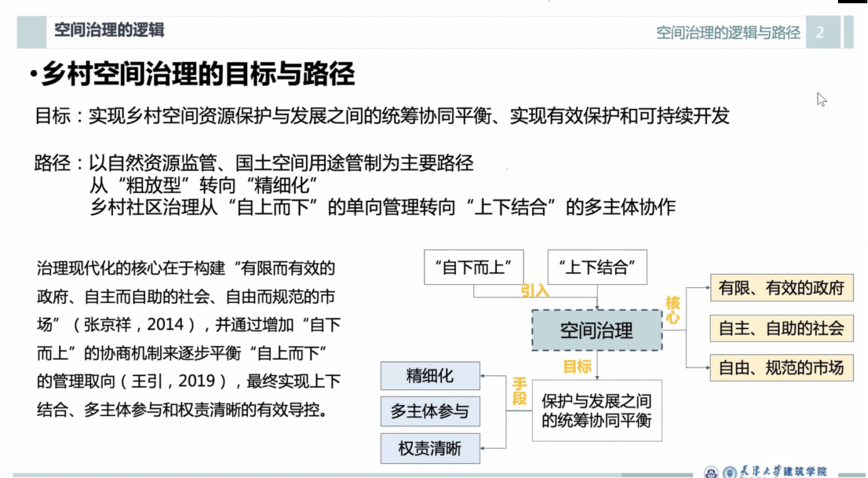Click the 多主体参与 blue box

coord(430,412)
